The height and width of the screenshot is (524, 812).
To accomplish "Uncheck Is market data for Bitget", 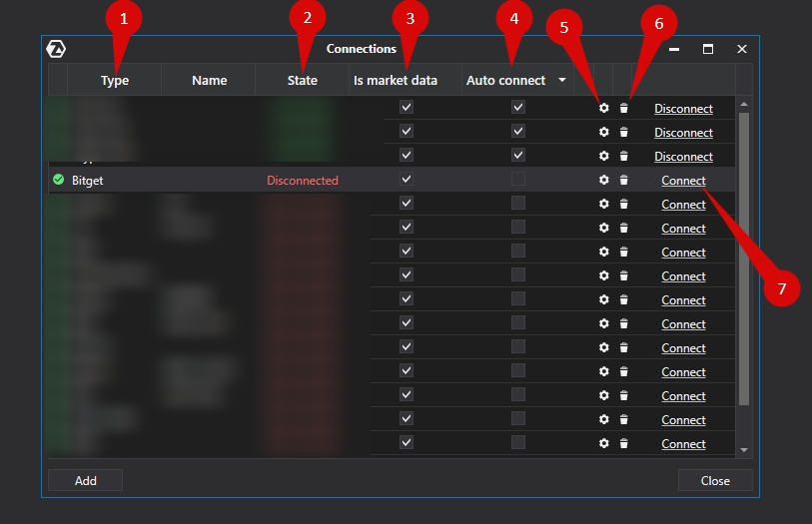I will pos(406,180).
